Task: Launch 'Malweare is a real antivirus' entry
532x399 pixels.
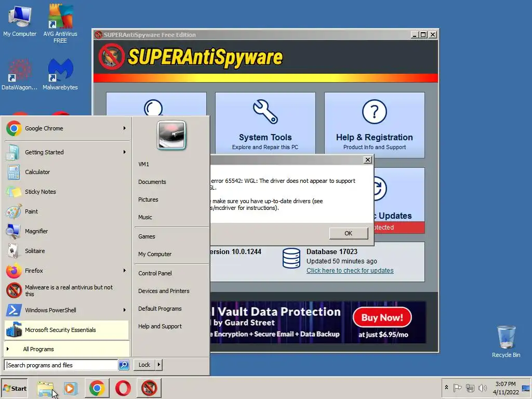Action: [x=67, y=290]
